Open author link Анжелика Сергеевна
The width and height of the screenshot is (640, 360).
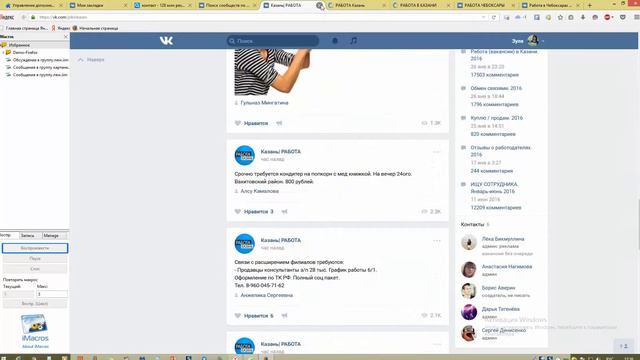point(267,295)
